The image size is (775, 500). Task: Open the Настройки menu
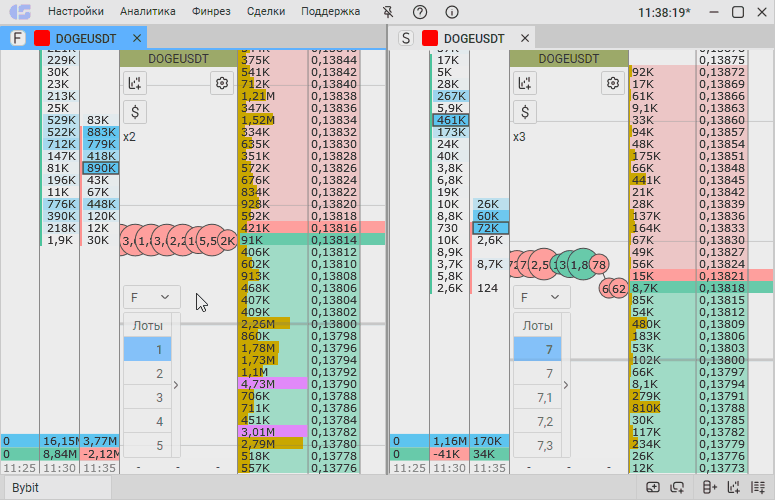click(x=76, y=11)
